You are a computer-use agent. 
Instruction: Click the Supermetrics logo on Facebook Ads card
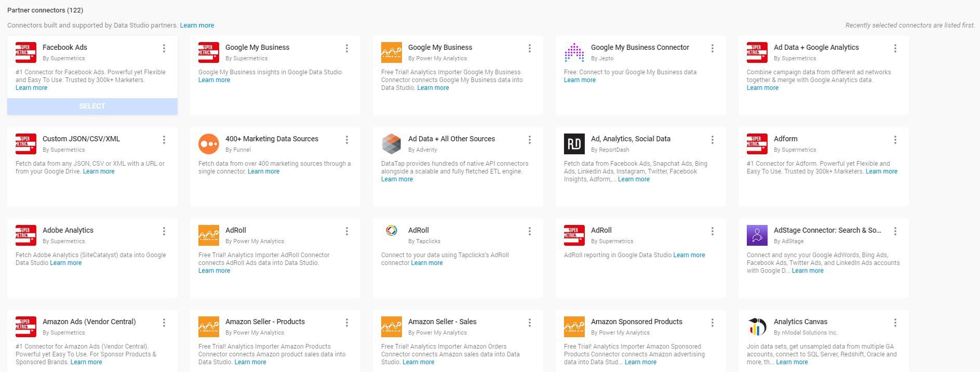(x=26, y=52)
